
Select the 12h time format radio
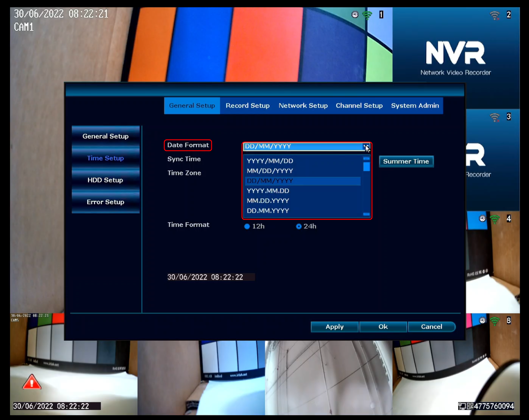pyautogui.click(x=247, y=226)
